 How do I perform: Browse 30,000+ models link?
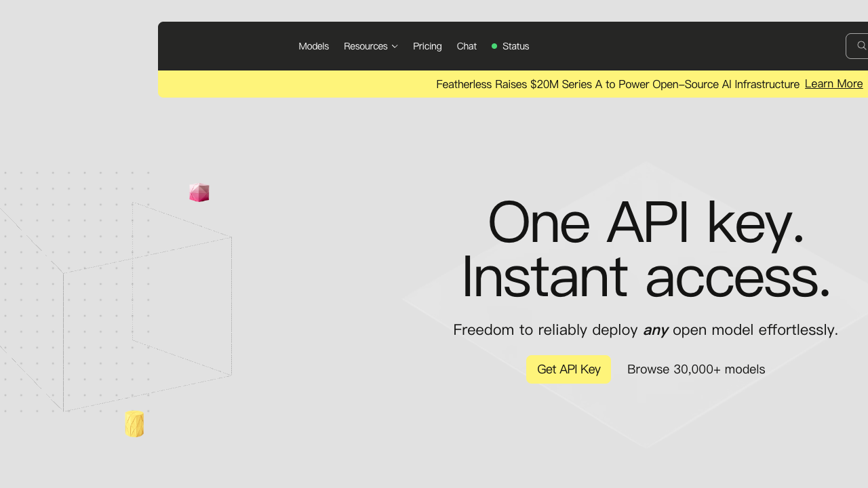[696, 369]
